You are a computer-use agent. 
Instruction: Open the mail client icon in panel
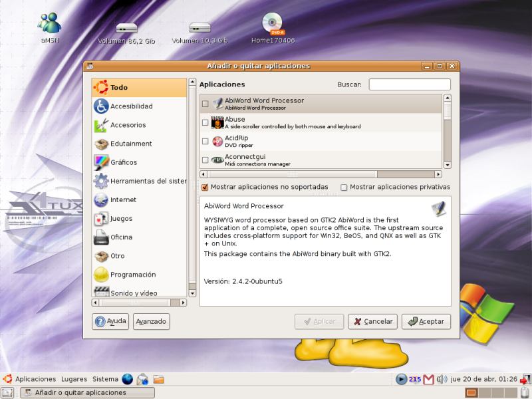(x=142, y=379)
